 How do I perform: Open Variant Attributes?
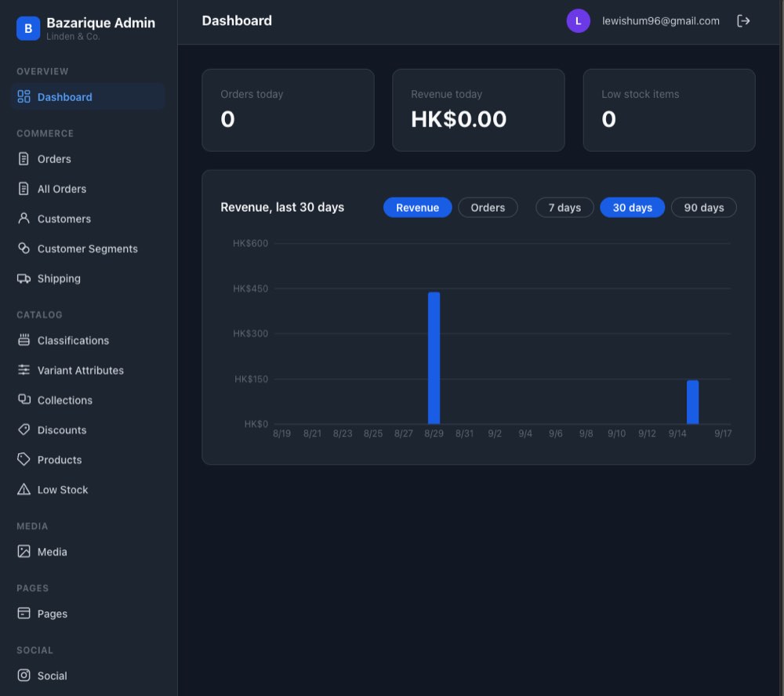pyautogui.click(x=88, y=370)
